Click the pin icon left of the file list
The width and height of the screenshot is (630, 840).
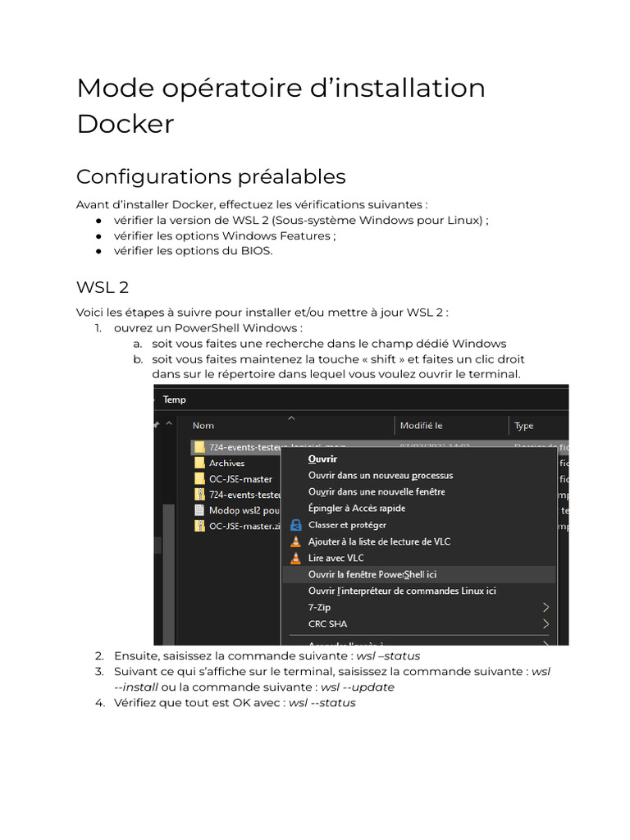[x=157, y=425]
